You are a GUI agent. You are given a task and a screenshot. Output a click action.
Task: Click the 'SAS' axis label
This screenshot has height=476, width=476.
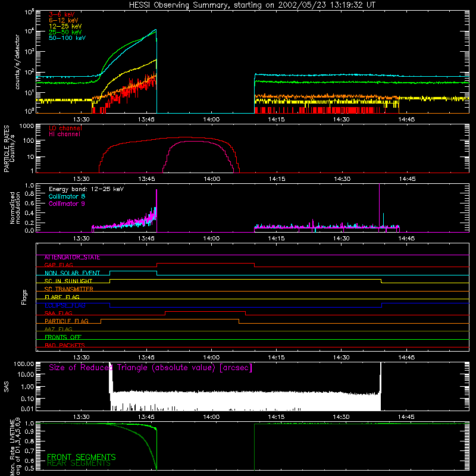[x=7, y=386]
